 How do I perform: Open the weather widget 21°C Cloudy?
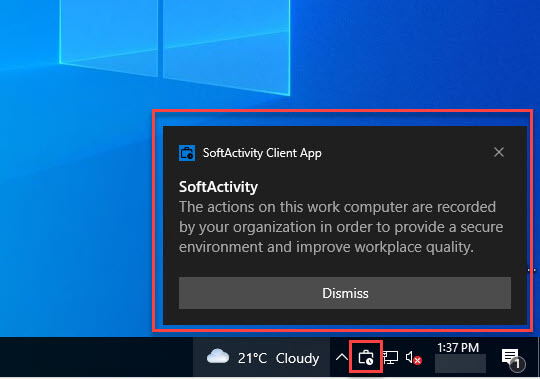tap(262, 358)
